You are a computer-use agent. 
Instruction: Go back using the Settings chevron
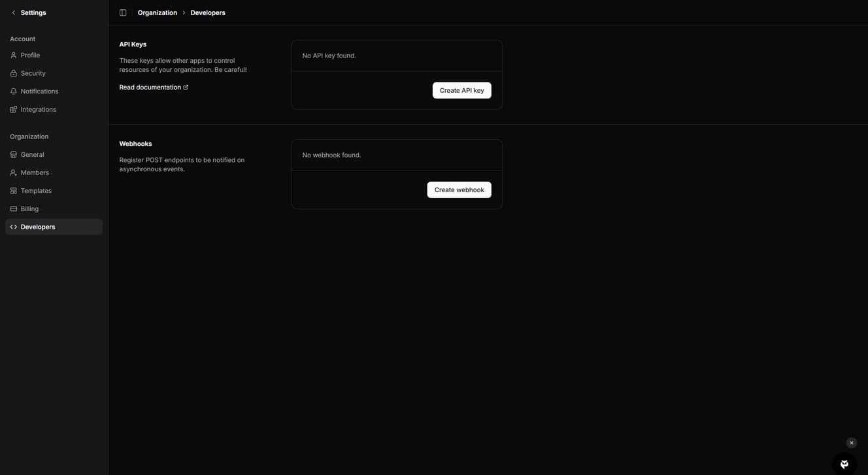(12, 12)
